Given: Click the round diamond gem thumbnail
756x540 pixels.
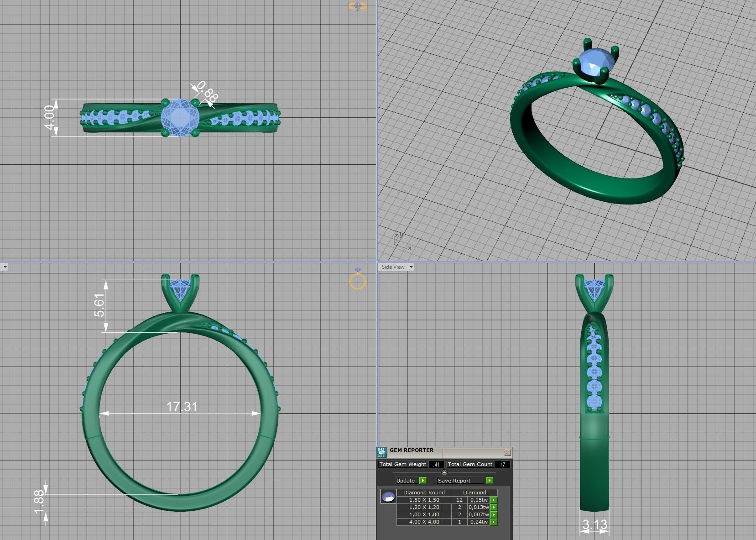Looking at the screenshot, I should coord(388,497).
